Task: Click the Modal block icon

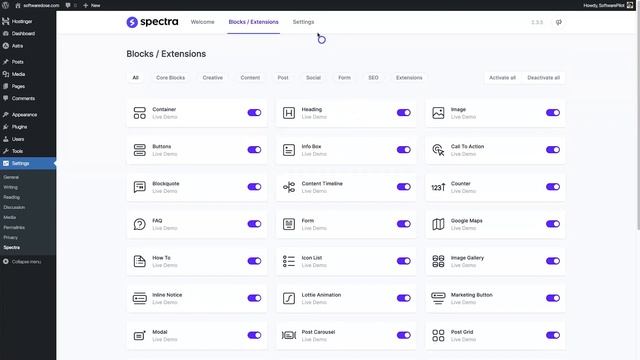Action: [x=140, y=336]
